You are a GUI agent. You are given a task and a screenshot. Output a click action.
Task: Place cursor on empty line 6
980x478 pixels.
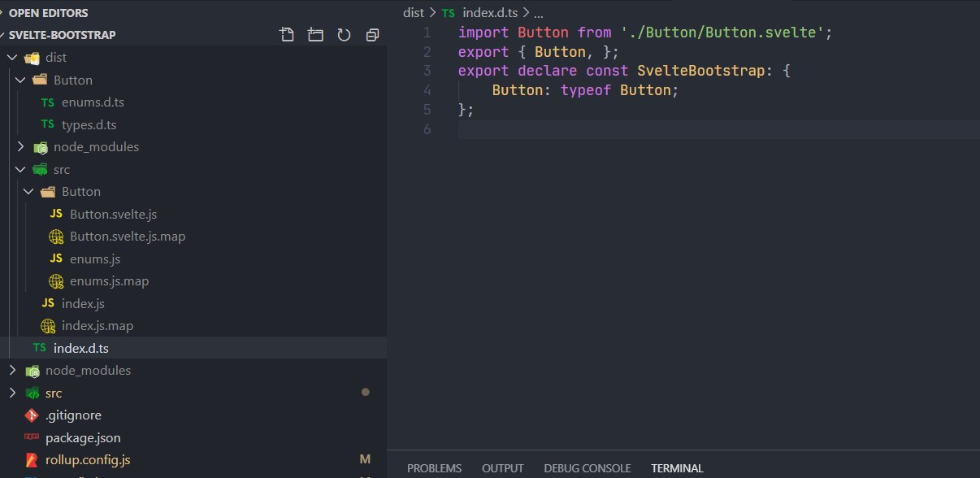click(x=718, y=129)
